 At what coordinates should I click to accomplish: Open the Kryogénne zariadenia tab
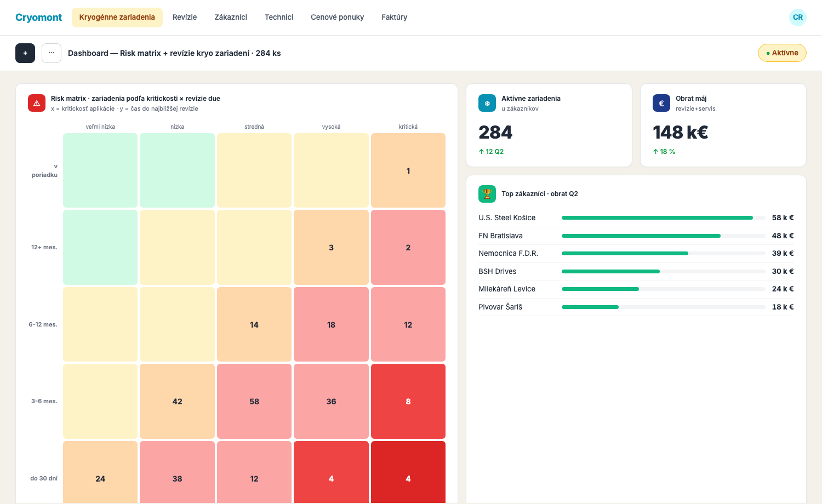(x=117, y=18)
